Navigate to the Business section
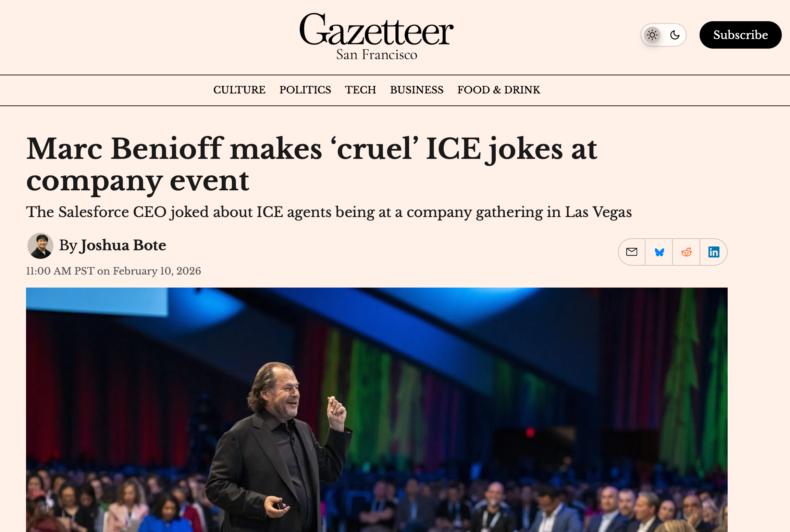Image resolution: width=790 pixels, height=532 pixels. click(417, 90)
